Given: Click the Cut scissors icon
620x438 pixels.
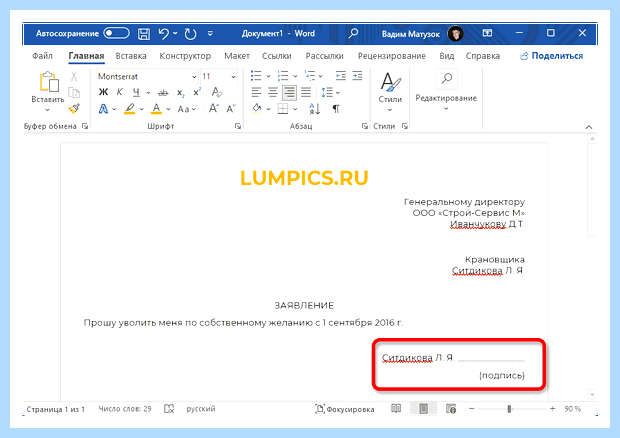Looking at the screenshot, I should click(74, 76).
